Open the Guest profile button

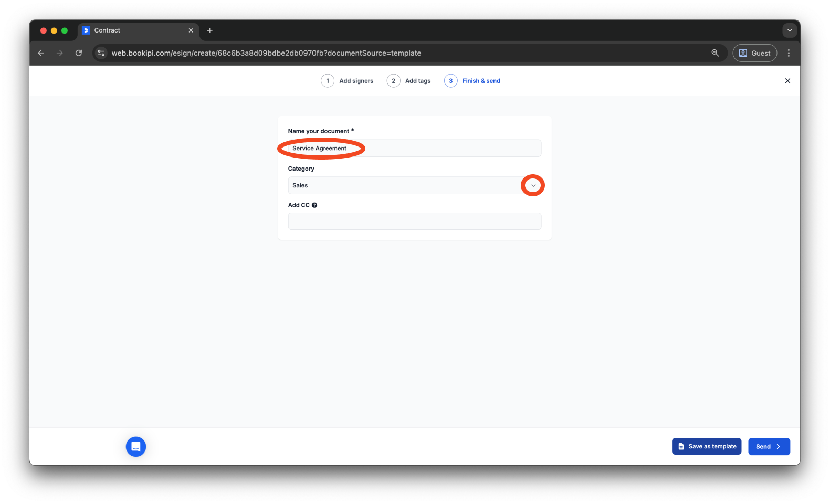pyautogui.click(x=755, y=53)
